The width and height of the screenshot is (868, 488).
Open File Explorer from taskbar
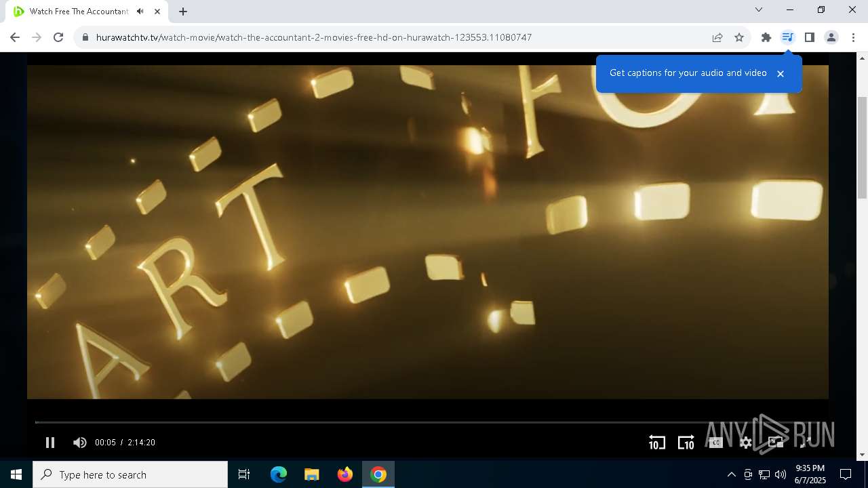(x=311, y=474)
